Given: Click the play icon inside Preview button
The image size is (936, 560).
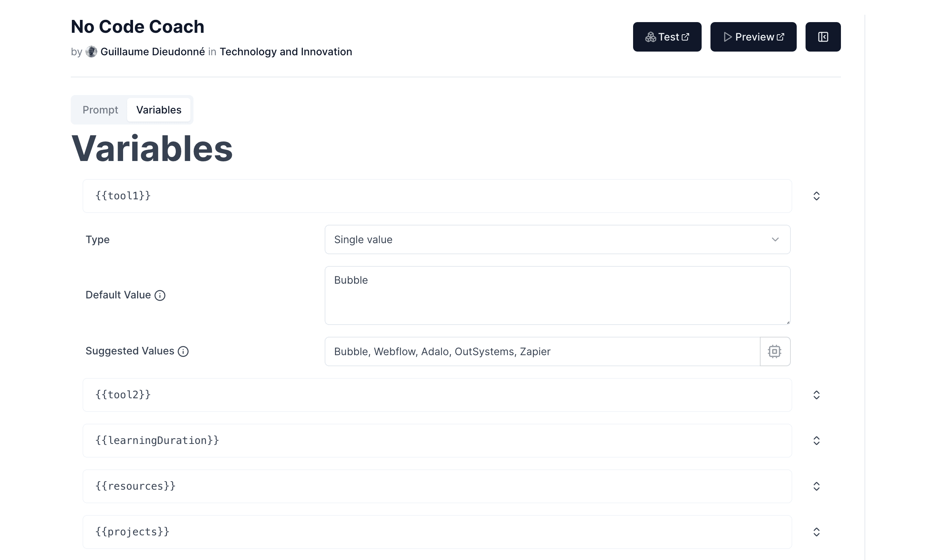Looking at the screenshot, I should point(727,36).
